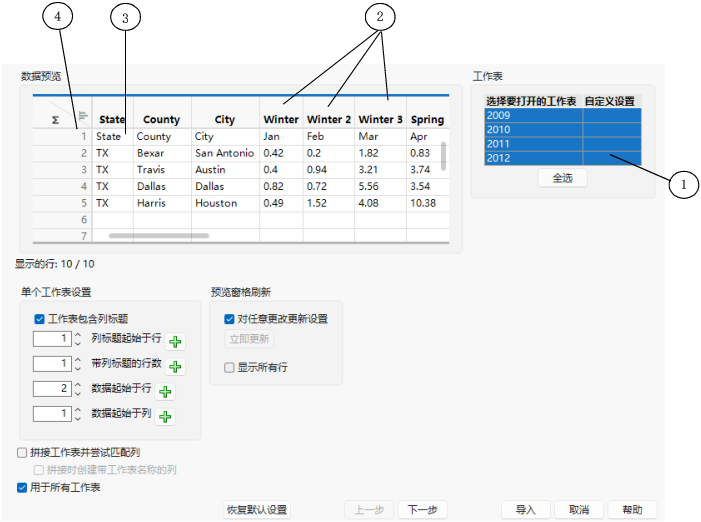This screenshot has width=701, height=522.
Task: Click the 数据起始于列 number field
Action: 52,414
